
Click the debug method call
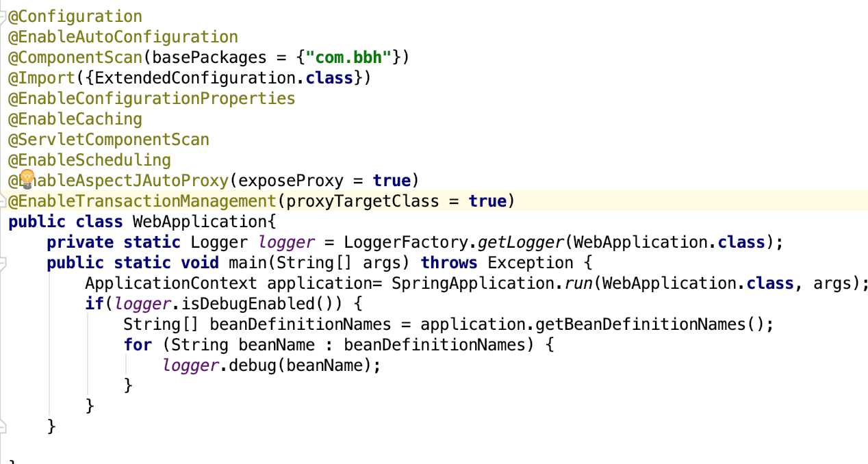pyautogui.click(x=253, y=365)
